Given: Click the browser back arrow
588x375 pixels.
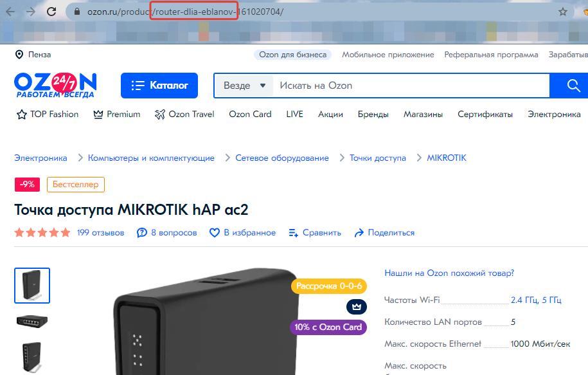Looking at the screenshot, I should [10, 12].
